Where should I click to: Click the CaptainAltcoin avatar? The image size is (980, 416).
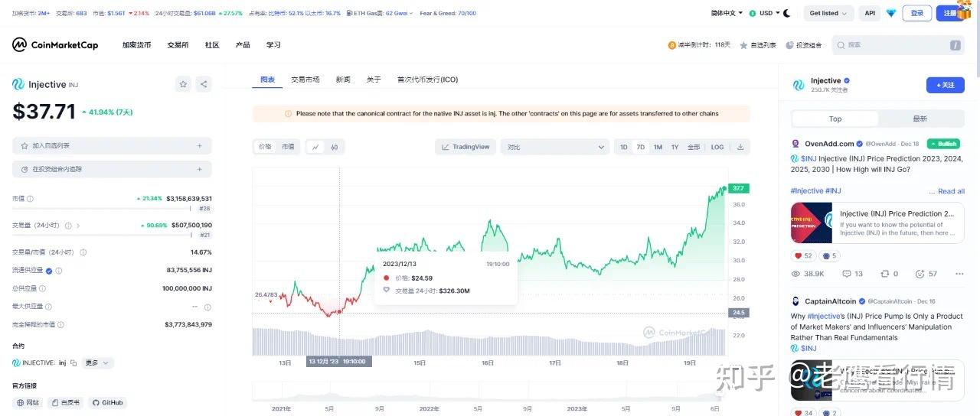pyautogui.click(x=795, y=301)
